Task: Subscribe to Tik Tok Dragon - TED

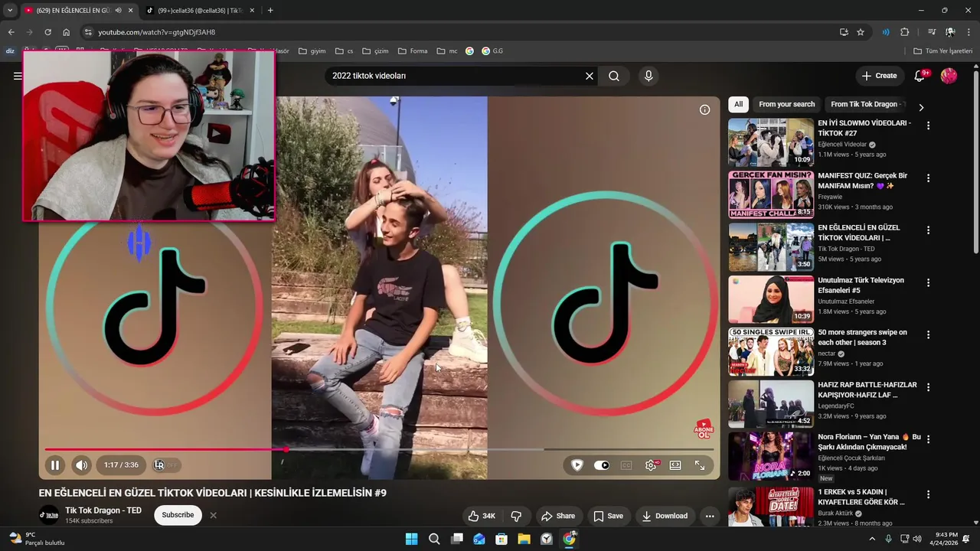Action: pyautogui.click(x=178, y=515)
